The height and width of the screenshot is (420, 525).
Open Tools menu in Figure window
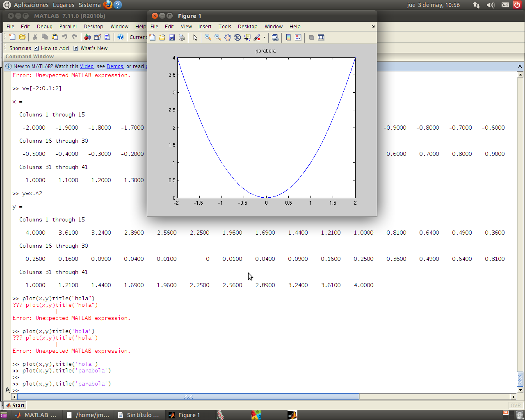pyautogui.click(x=224, y=27)
